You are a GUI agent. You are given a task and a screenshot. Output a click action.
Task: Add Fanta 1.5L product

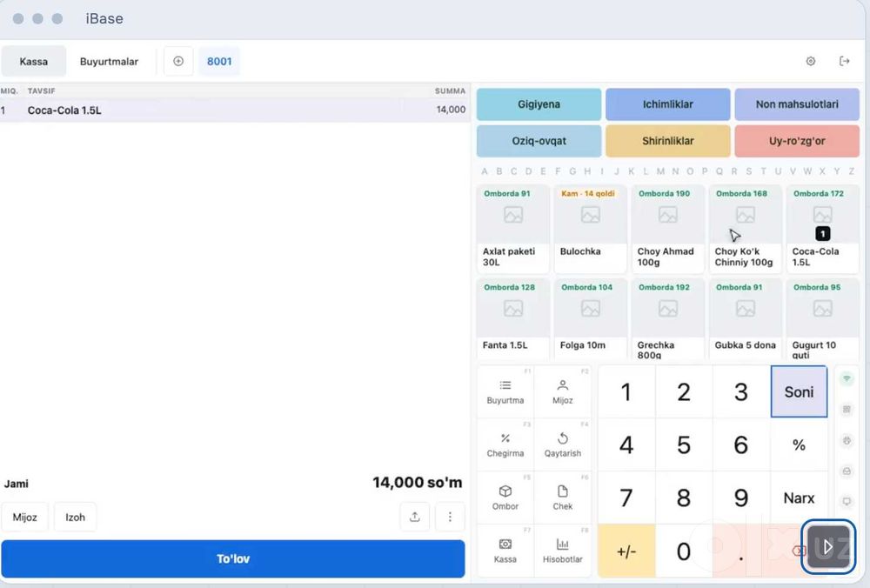[512, 319]
